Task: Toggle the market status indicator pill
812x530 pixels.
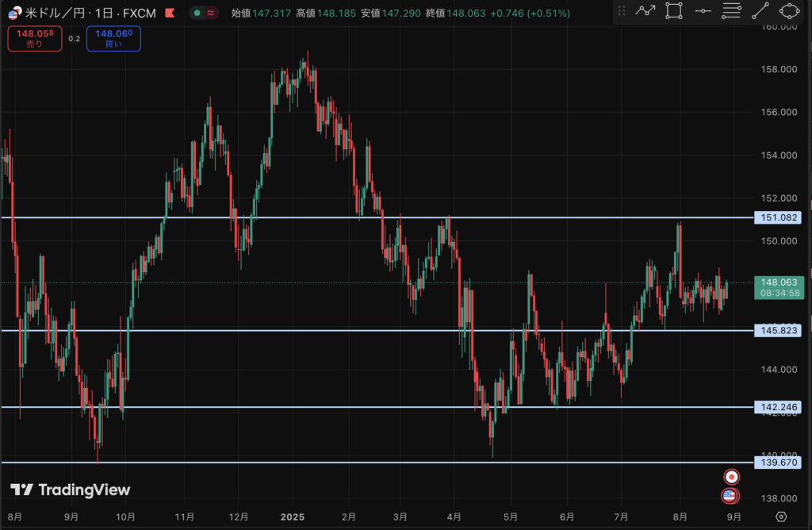Action: [x=202, y=13]
